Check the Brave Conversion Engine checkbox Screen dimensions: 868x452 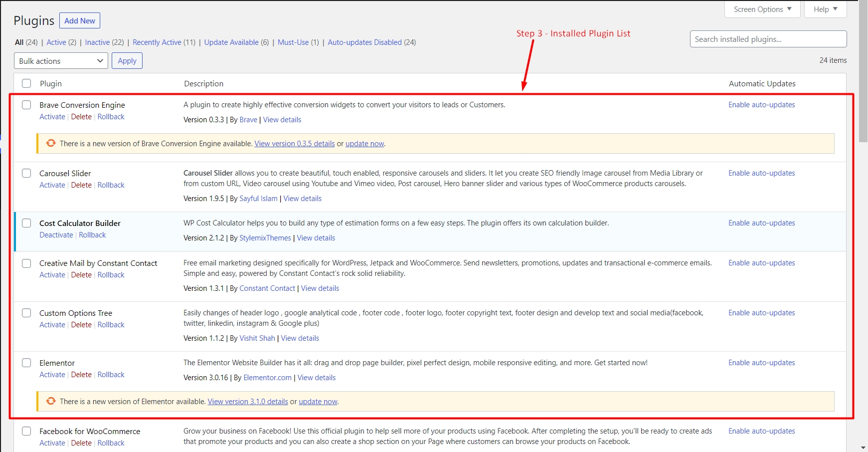26,105
